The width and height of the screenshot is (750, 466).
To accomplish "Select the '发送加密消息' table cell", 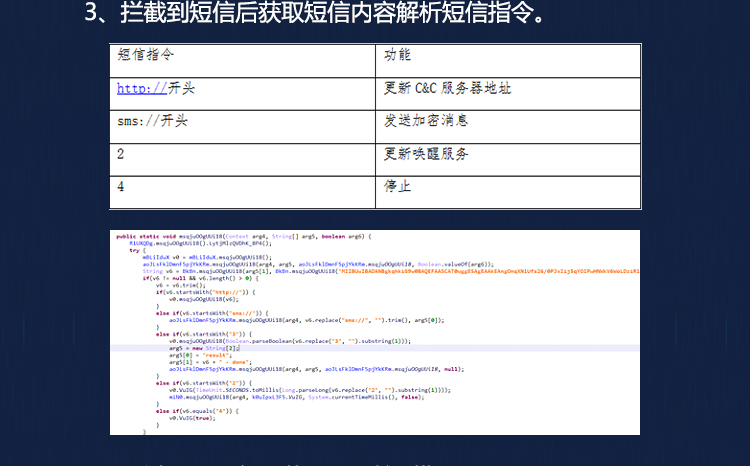I will coord(427,121).
